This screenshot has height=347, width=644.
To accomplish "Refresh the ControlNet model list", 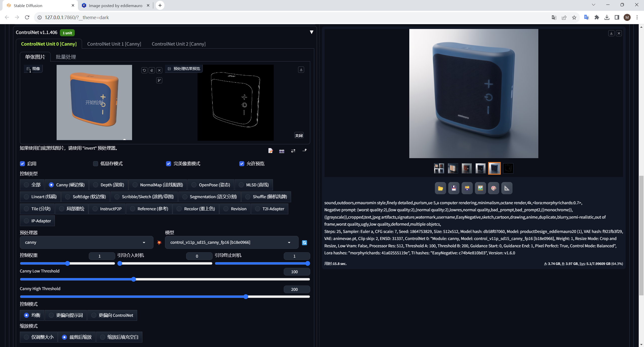I will click(304, 242).
